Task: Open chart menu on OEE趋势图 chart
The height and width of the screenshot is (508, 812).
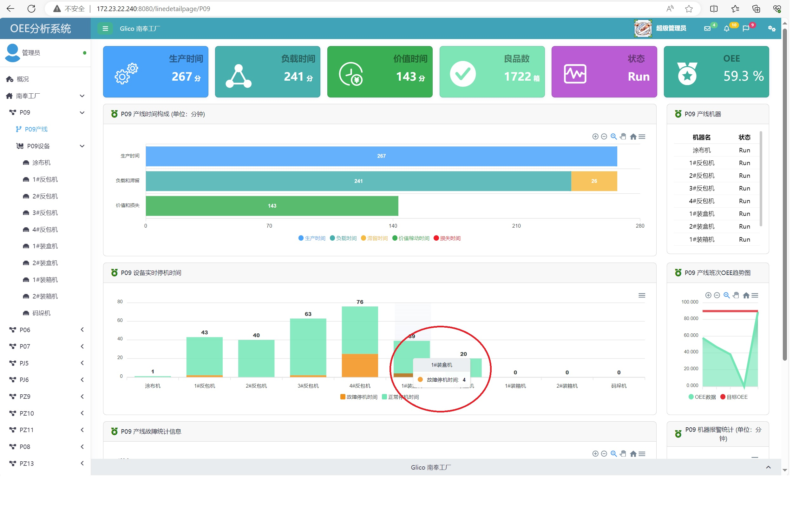Action: pyautogui.click(x=755, y=295)
